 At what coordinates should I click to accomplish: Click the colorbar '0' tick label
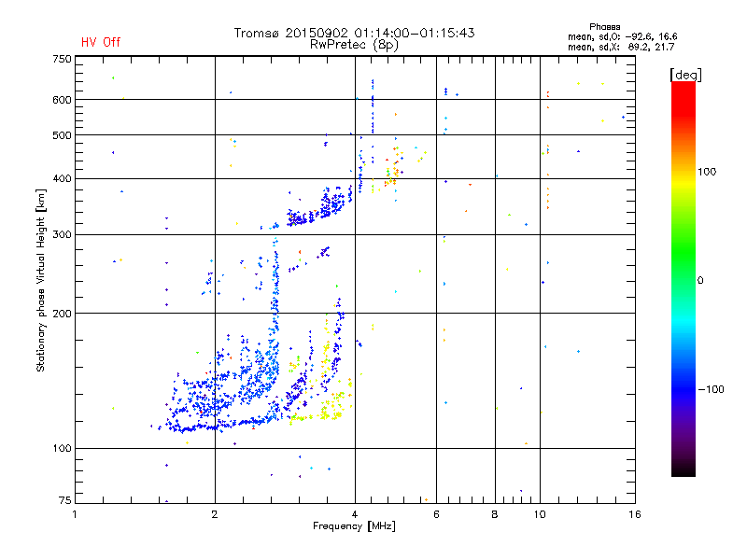click(699, 281)
